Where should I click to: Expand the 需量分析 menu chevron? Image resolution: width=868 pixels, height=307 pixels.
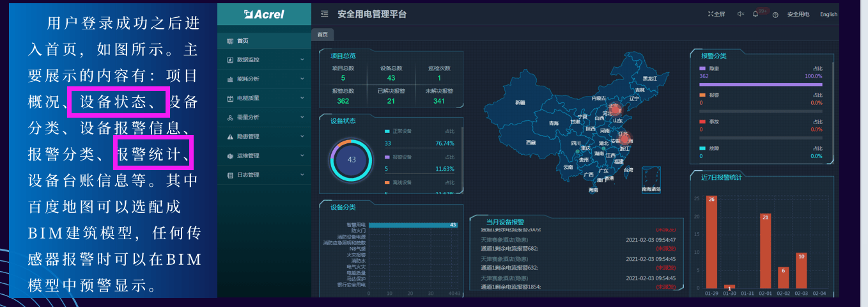coord(302,117)
